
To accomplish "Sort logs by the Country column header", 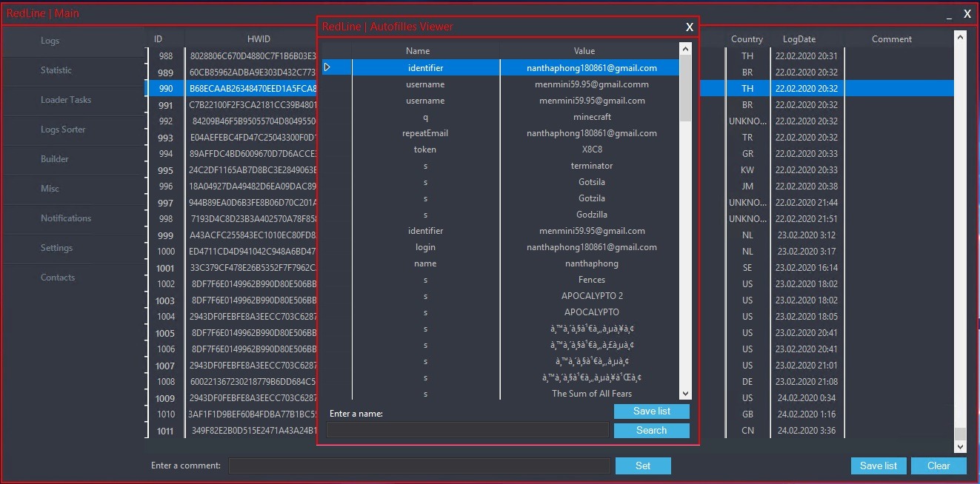I will coord(747,39).
